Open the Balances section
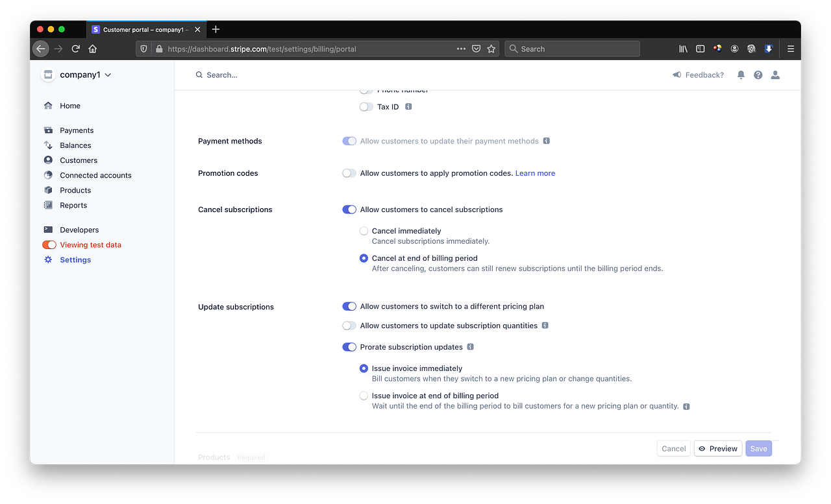This screenshot has height=504, width=831. [74, 145]
